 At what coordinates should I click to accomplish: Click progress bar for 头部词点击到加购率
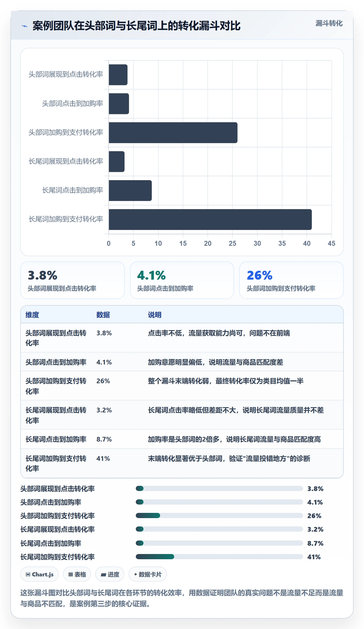[219, 502]
